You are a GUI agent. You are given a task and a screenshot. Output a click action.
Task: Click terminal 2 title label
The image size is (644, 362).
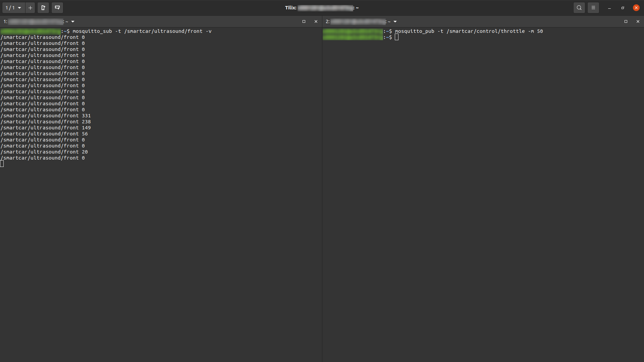pos(358,21)
